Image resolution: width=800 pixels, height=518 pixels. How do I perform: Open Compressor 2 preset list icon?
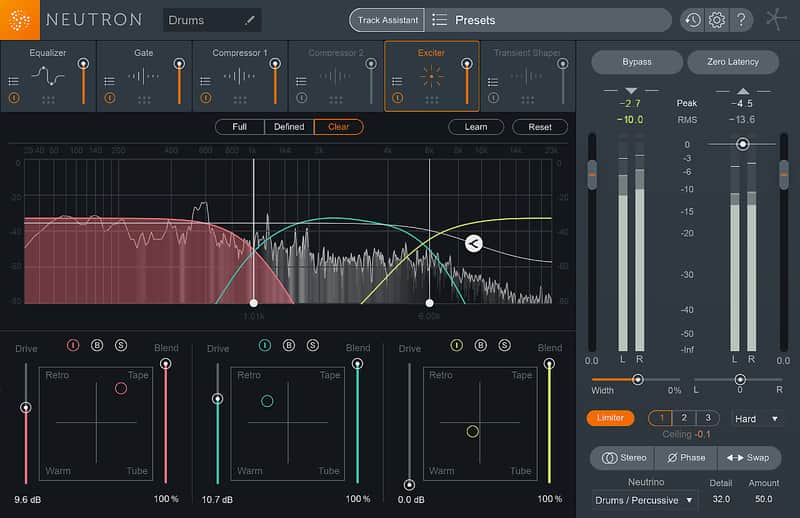301,81
